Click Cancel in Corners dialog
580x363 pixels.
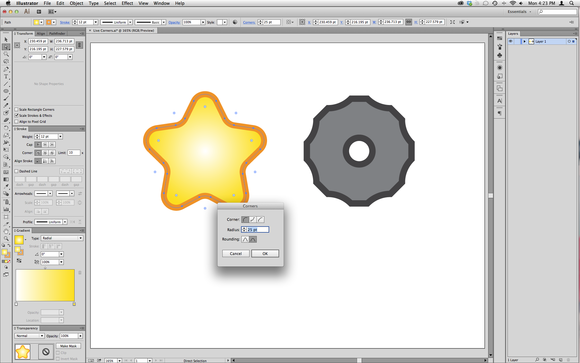click(236, 253)
